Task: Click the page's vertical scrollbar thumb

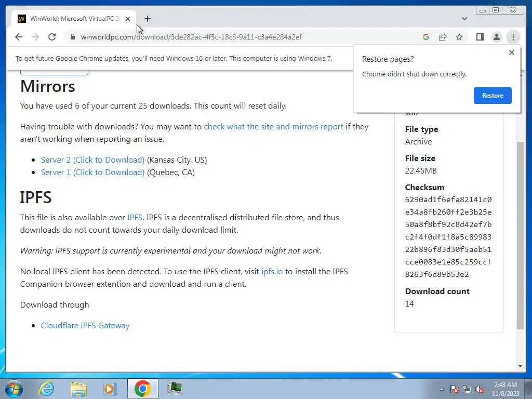Action: (x=520, y=234)
